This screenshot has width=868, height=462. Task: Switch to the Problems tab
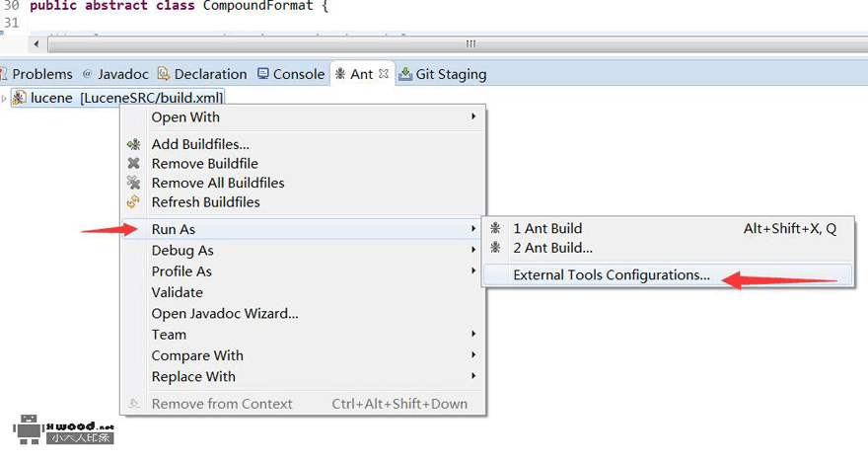pyautogui.click(x=36, y=74)
